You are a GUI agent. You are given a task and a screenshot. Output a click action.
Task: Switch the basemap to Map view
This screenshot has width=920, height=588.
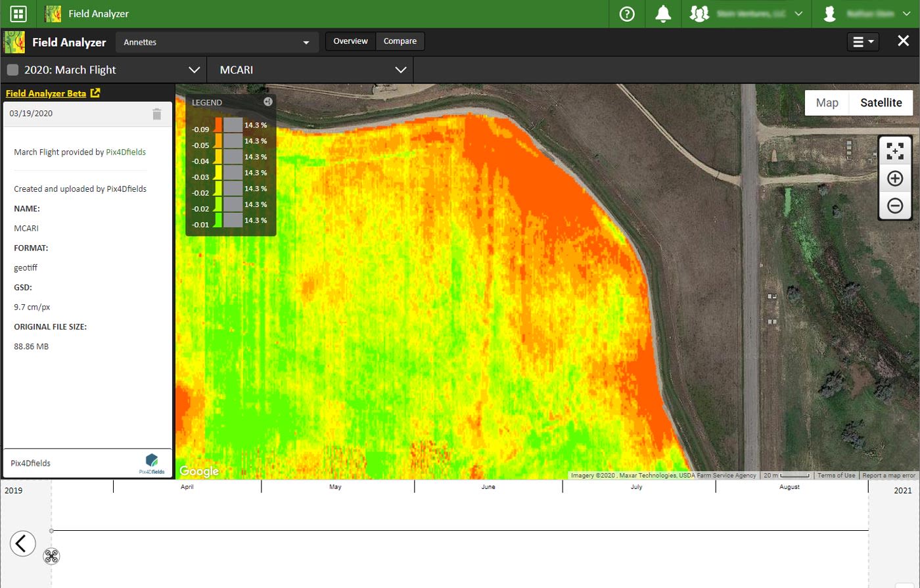coord(827,102)
